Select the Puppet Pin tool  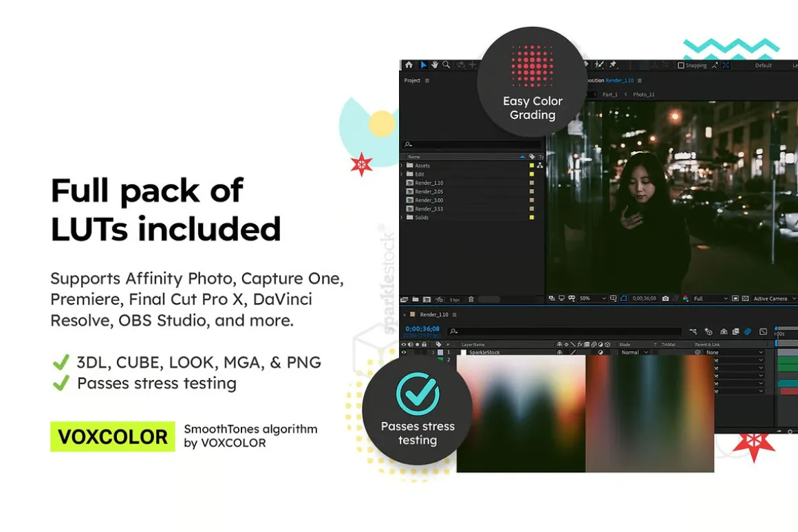point(613,65)
